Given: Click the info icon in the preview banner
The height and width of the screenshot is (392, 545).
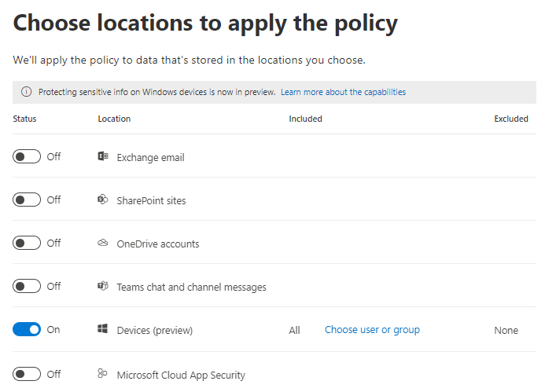Looking at the screenshot, I should point(27,92).
